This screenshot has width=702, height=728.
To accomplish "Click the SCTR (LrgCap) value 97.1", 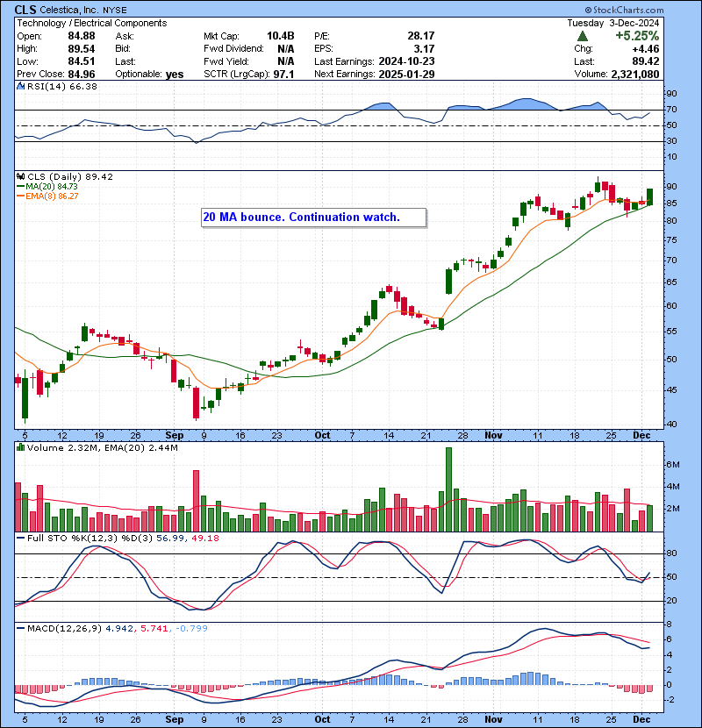I will click(x=283, y=74).
